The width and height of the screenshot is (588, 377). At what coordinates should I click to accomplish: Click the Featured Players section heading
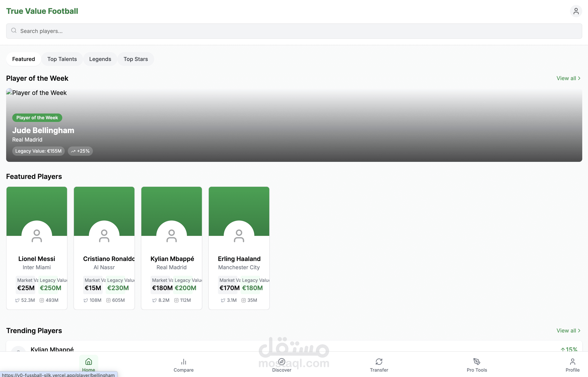point(34,176)
